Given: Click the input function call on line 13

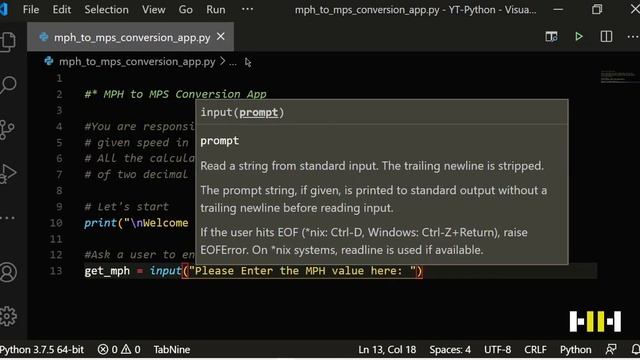Looking at the screenshot, I should click(x=165, y=271).
